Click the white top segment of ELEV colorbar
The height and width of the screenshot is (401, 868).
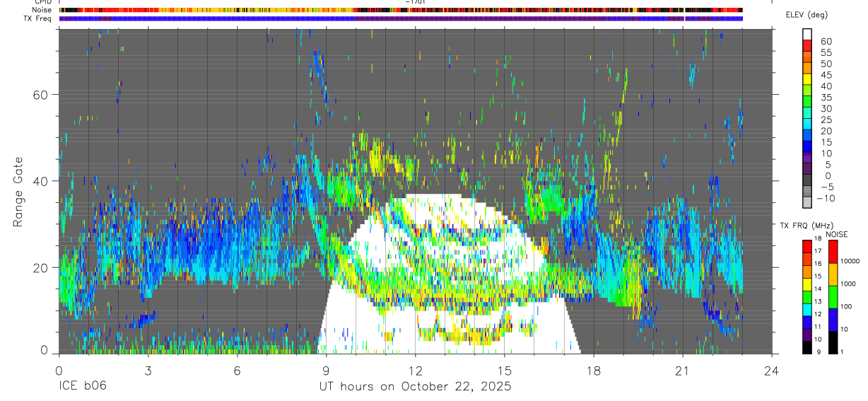[807, 34]
